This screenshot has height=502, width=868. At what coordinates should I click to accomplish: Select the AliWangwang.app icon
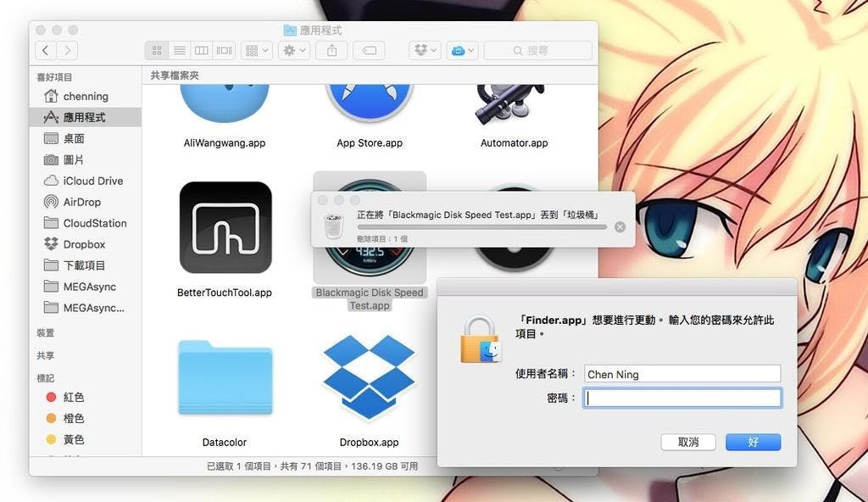pos(225,103)
